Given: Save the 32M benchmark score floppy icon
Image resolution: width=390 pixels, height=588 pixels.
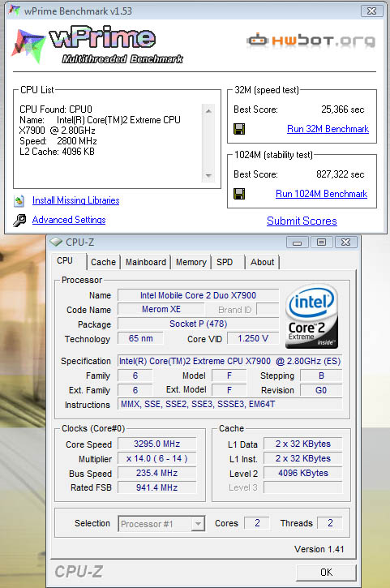Looking at the screenshot, I should (239, 129).
